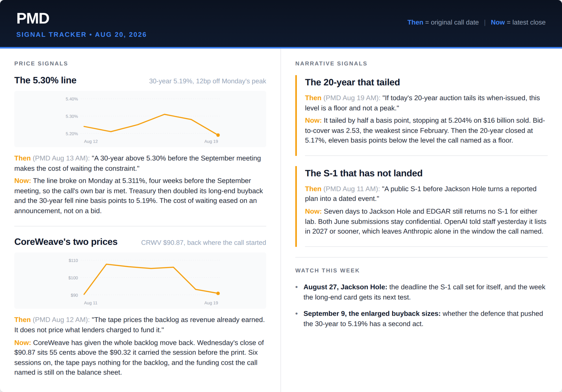Click the Narrative Signals section heading

(x=331, y=63)
